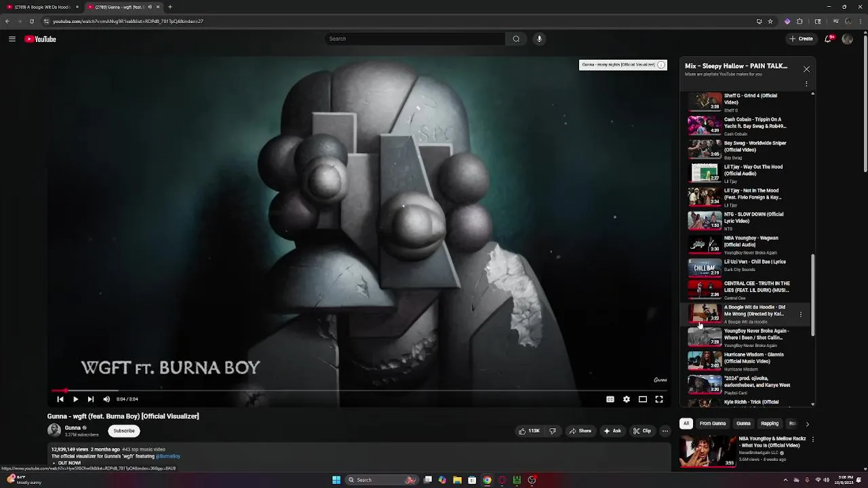Open a new browser tab
Screen dimensions: 868x488
point(170,7)
